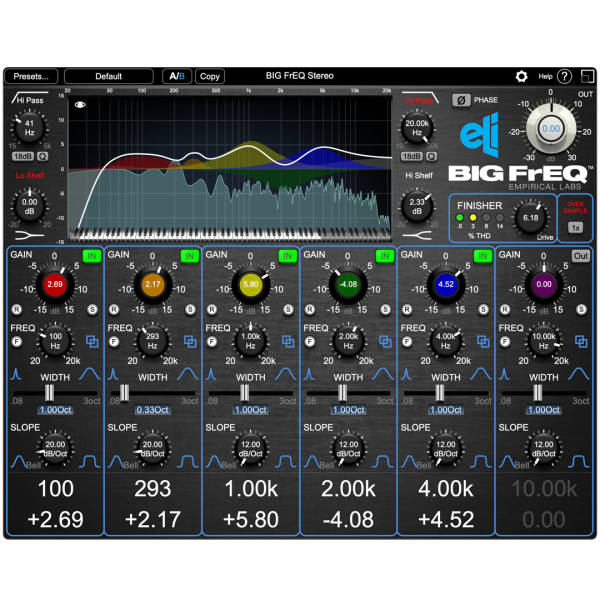Disable the 293 Hz band IN button
The height and width of the screenshot is (600, 600).
click(x=190, y=256)
